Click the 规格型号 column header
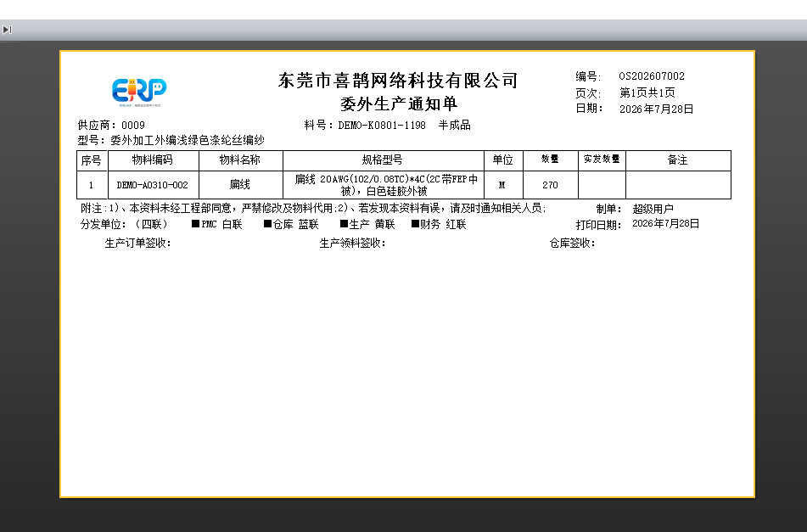The image size is (807, 532). click(x=383, y=160)
